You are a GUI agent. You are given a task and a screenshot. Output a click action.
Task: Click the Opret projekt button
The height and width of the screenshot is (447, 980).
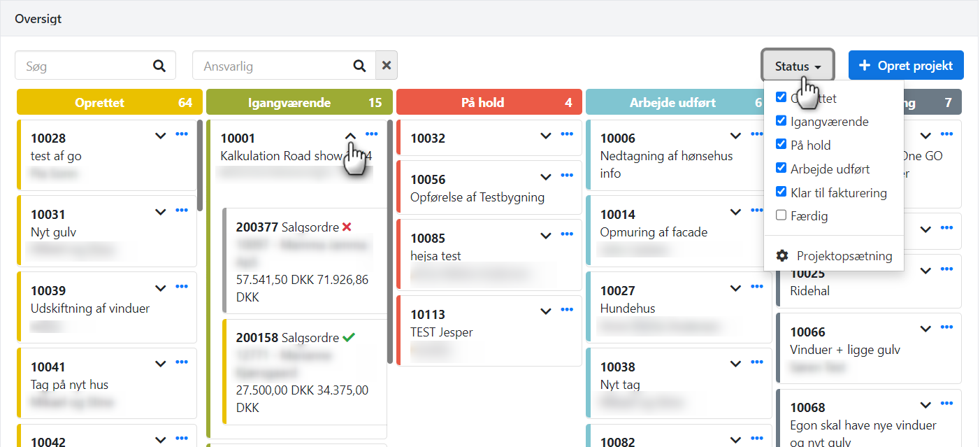[x=905, y=66]
